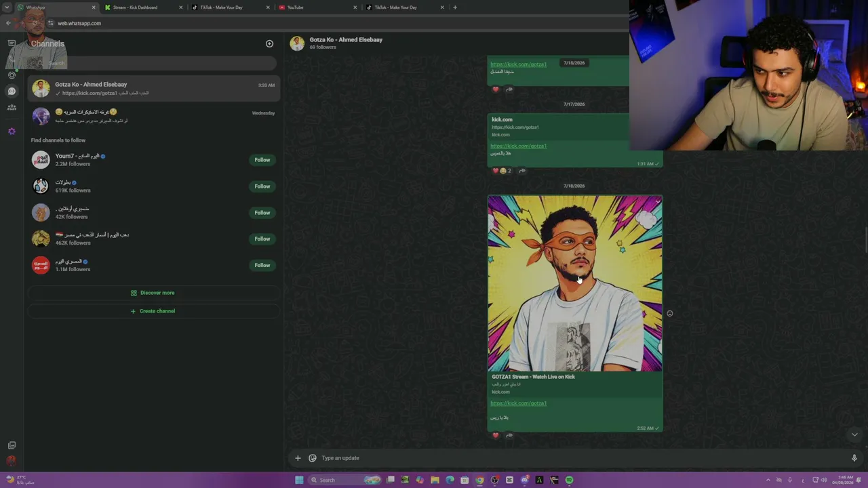This screenshot has height=488, width=868.
Task: Follow the 462K followers channel
Action: [x=262, y=239]
